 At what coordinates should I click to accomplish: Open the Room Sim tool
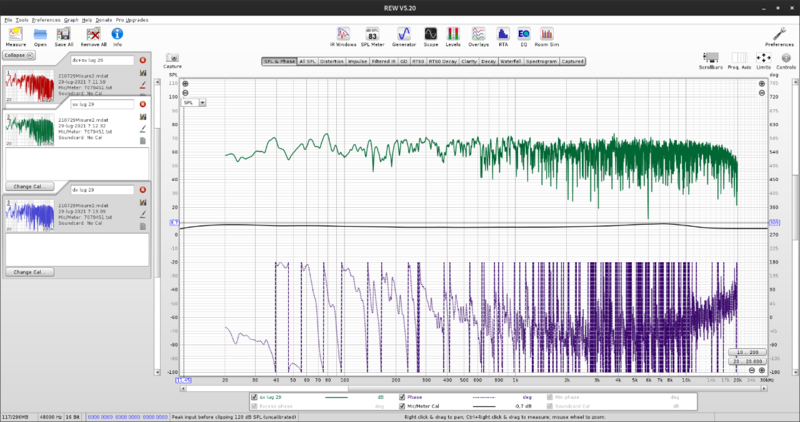coord(547,34)
